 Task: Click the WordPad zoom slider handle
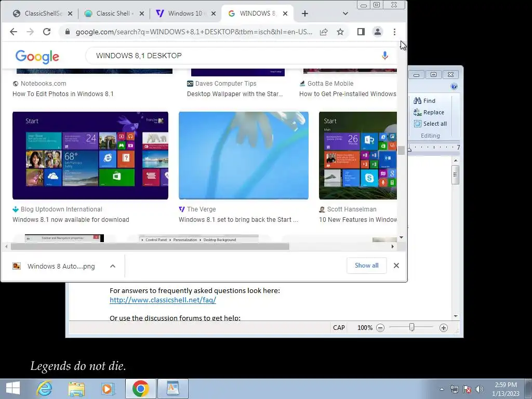pos(411,327)
